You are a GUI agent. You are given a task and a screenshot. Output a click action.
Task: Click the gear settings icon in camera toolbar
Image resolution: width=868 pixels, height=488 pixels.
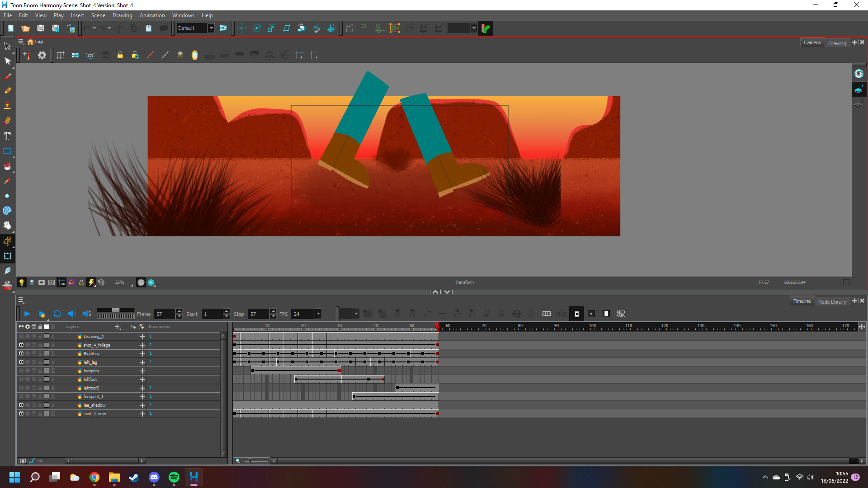[x=42, y=55]
